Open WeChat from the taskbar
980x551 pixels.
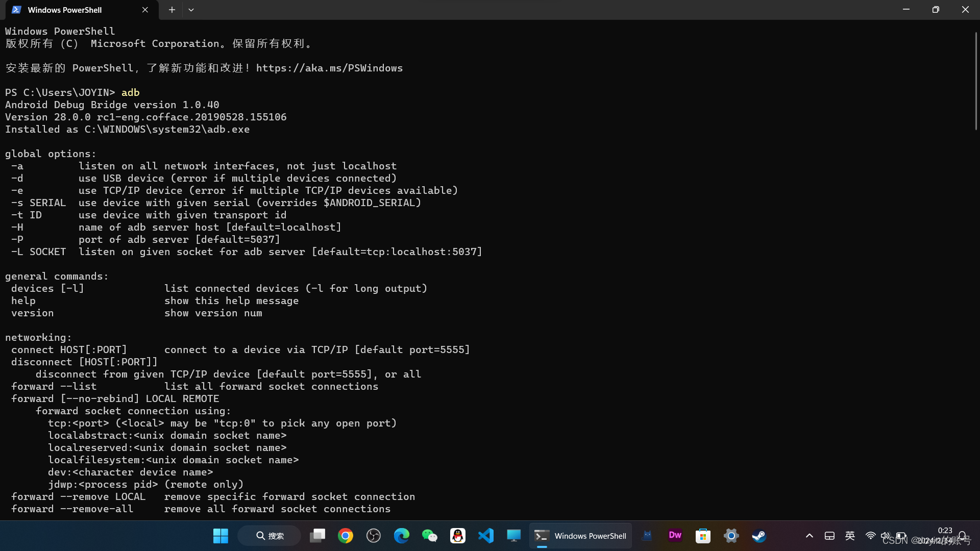(x=430, y=536)
